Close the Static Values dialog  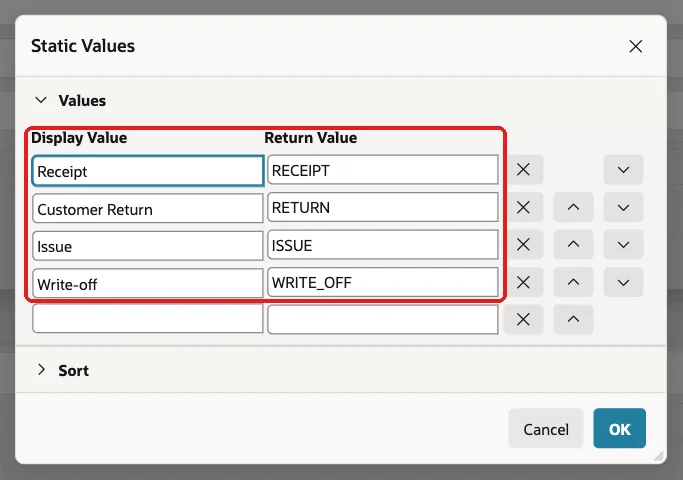point(636,46)
